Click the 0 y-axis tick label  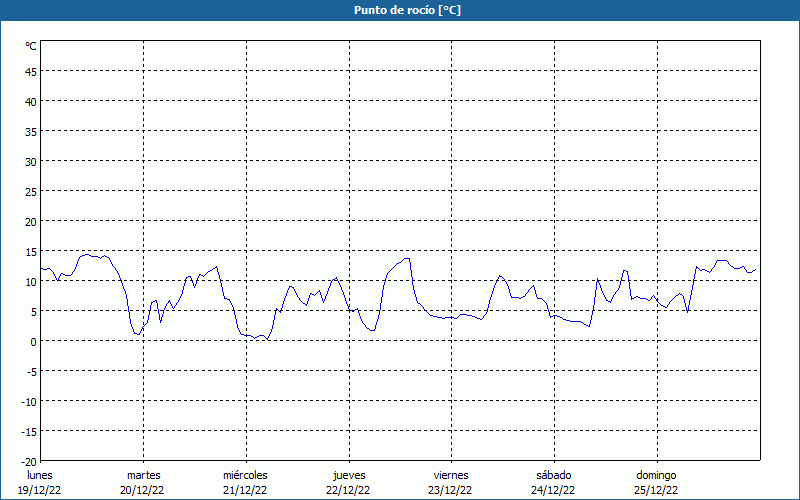[x=33, y=341]
